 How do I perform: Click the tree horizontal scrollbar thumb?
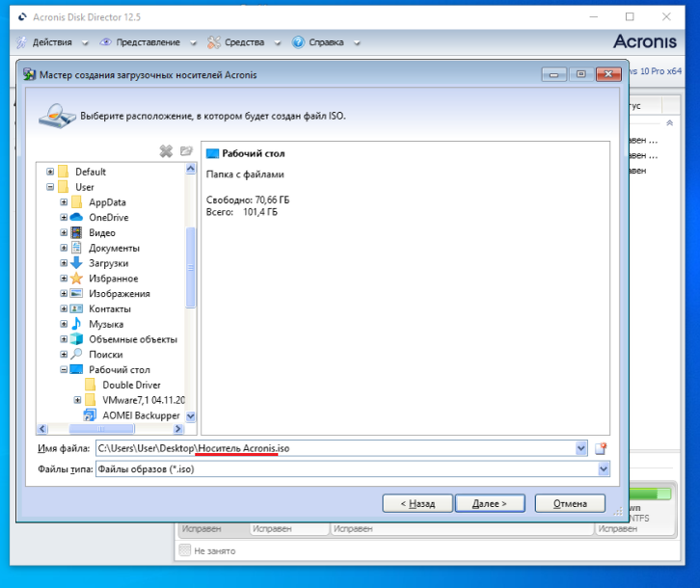click(101, 429)
